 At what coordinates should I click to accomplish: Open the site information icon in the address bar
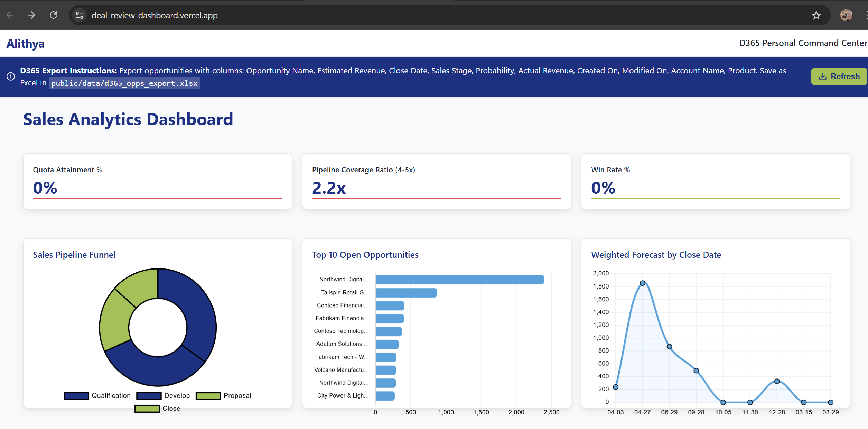pos(80,15)
